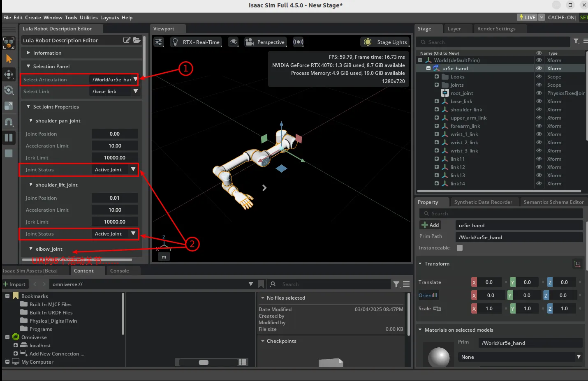Screen dimensions: 588x381
Task: Toggle visibility eye for Looks scope
Action: (539, 76)
